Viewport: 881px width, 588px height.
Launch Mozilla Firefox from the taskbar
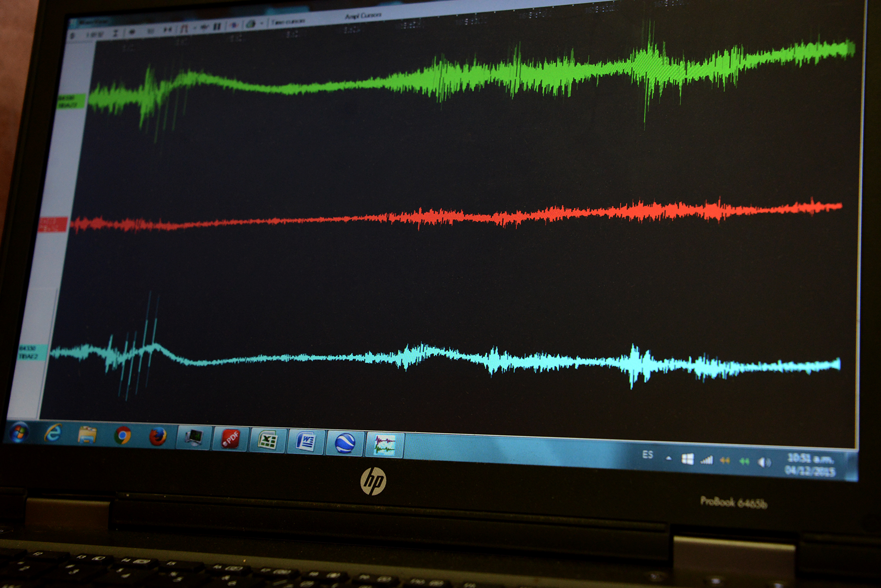pyautogui.click(x=158, y=437)
